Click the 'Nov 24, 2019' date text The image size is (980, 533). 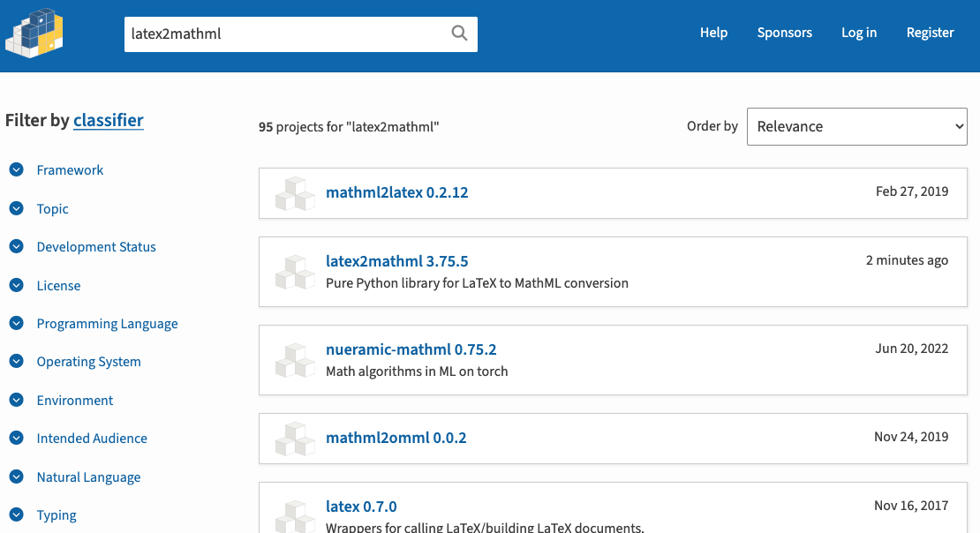(911, 436)
